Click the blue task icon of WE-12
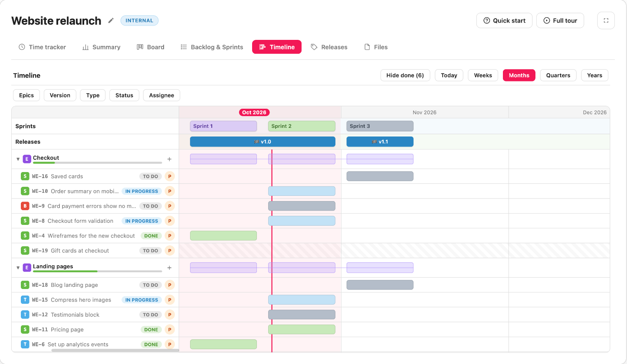The width and height of the screenshot is (627, 364). tap(25, 315)
